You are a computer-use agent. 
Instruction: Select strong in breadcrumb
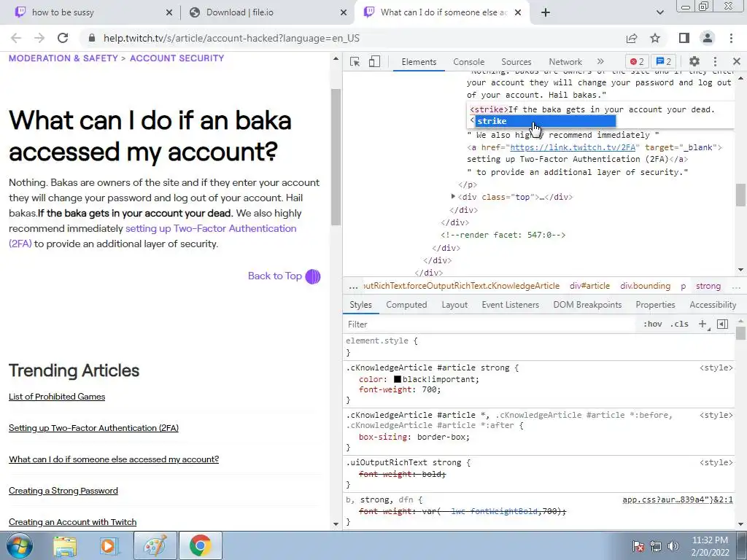pos(708,286)
